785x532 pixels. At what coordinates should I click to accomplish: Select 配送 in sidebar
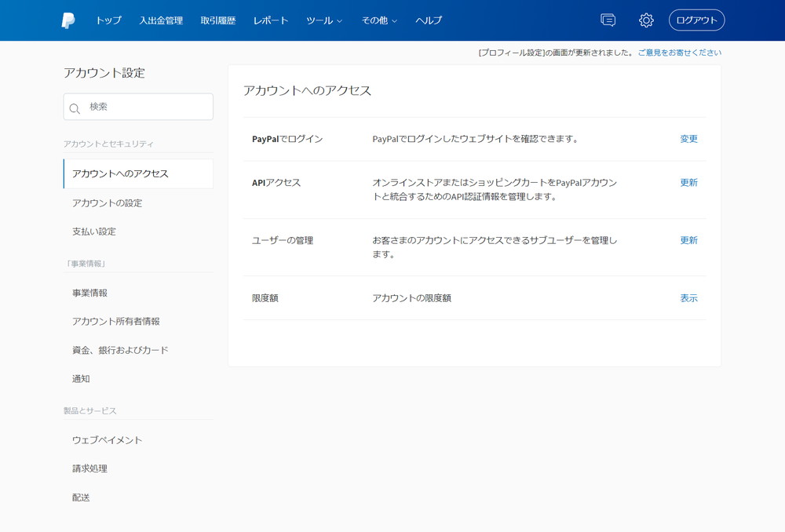pos(81,497)
